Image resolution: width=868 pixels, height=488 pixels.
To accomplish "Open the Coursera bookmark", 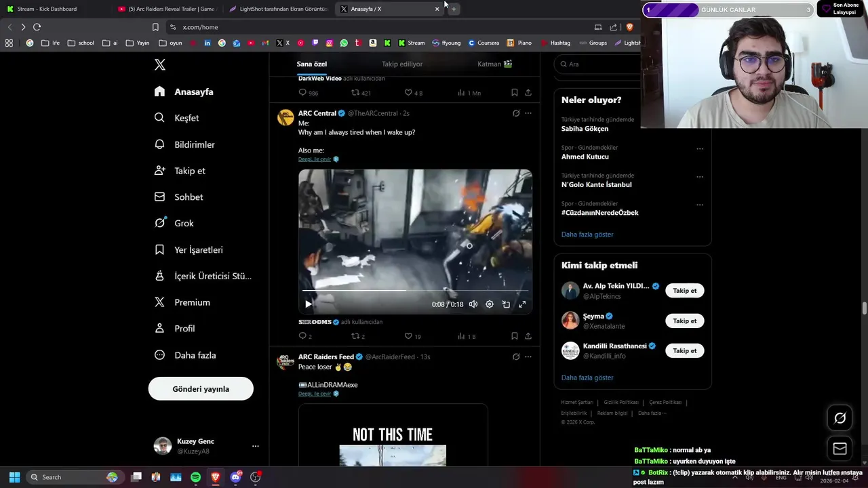I will pyautogui.click(x=484, y=43).
